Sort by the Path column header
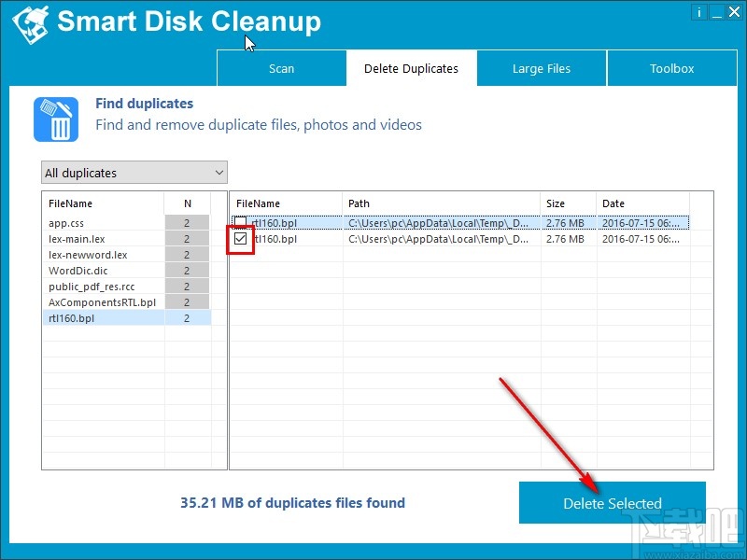This screenshot has width=747, height=560. [x=441, y=203]
